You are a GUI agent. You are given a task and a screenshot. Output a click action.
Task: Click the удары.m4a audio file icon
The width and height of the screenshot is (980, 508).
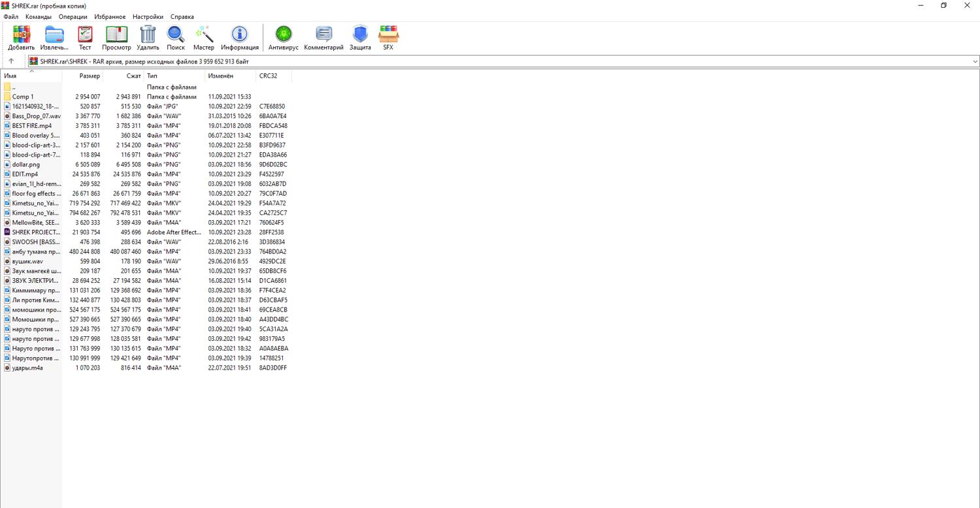point(7,368)
